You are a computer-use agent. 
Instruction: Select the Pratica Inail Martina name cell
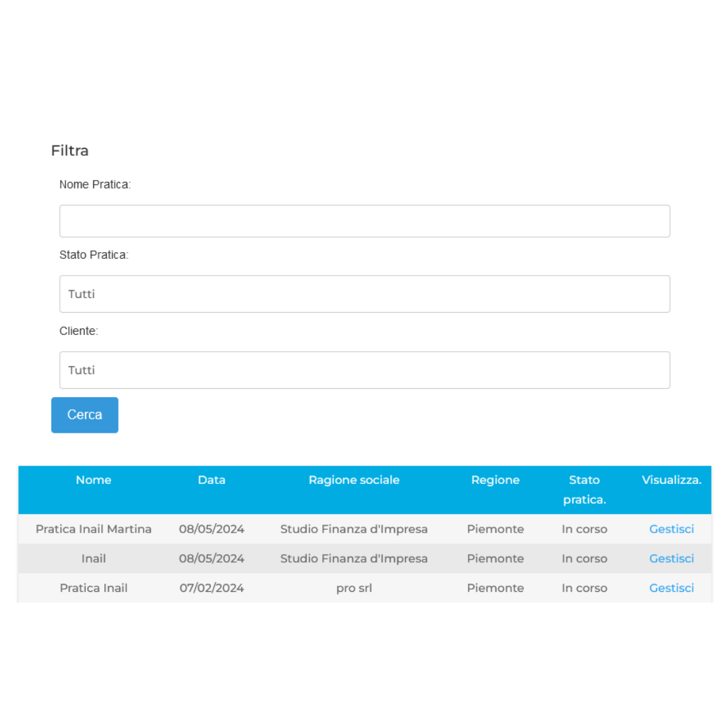click(94, 529)
